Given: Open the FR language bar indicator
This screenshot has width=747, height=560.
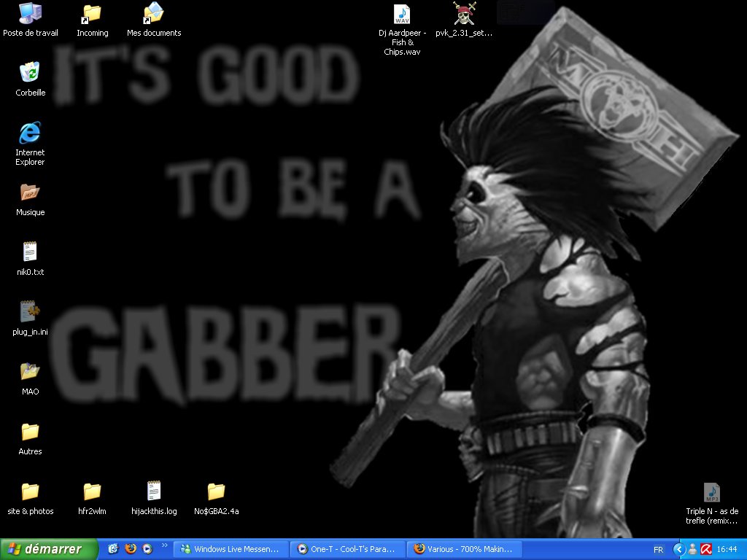Looking at the screenshot, I should 658,550.
